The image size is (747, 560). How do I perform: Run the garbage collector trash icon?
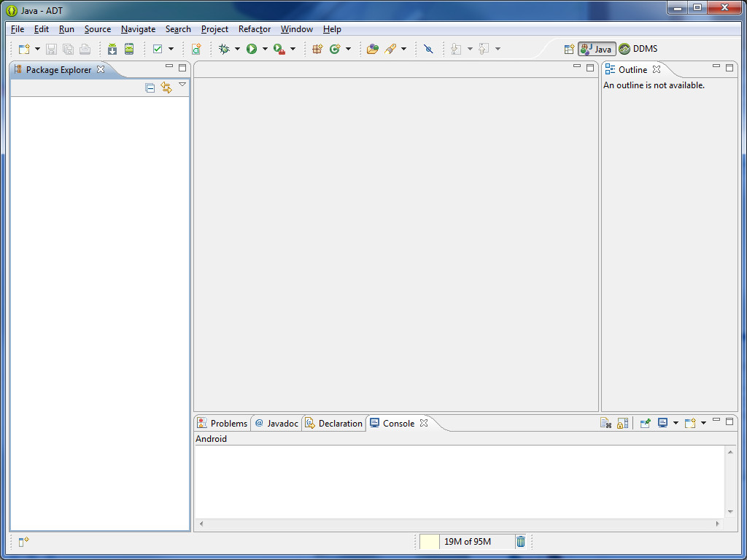tap(521, 542)
